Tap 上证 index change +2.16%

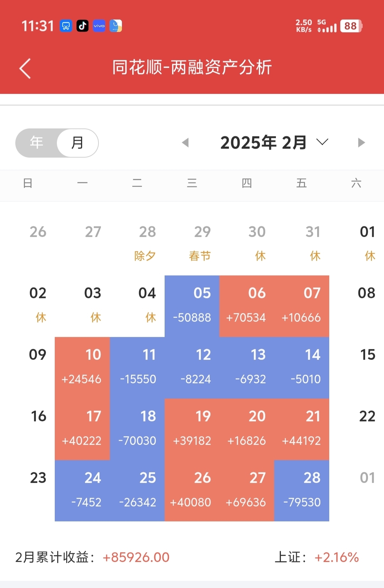pos(336,557)
